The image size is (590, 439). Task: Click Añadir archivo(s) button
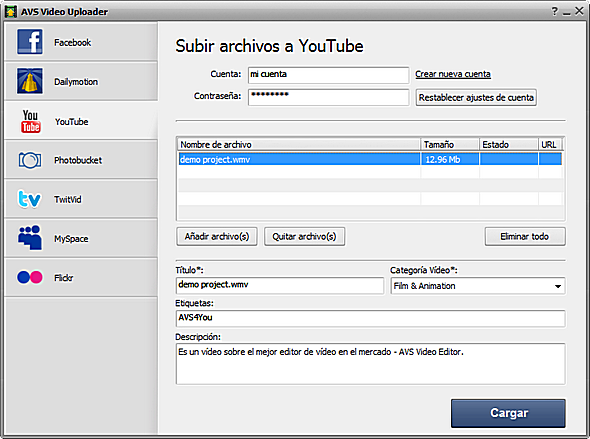pyautogui.click(x=217, y=236)
